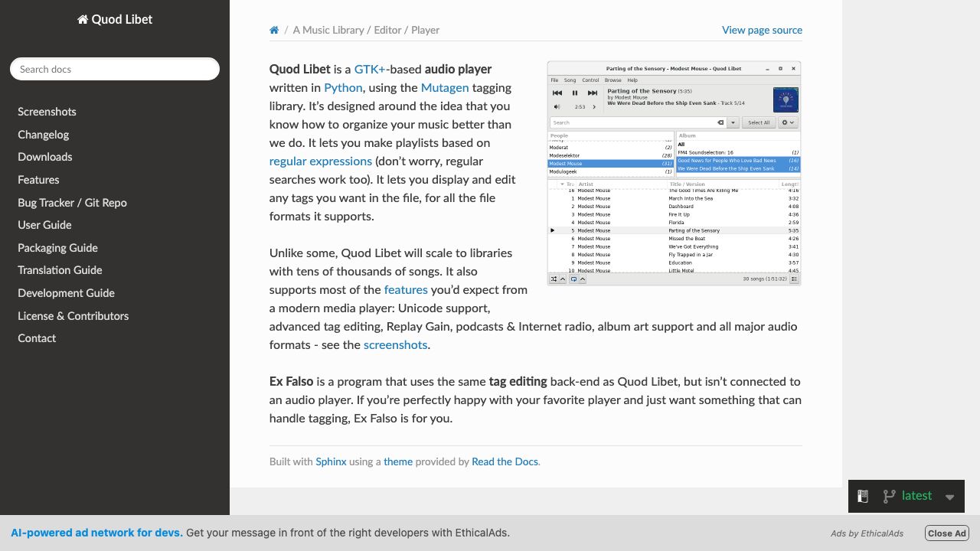
Task: Follow the Read the Docs footer link
Action: (x=505, y=461)
